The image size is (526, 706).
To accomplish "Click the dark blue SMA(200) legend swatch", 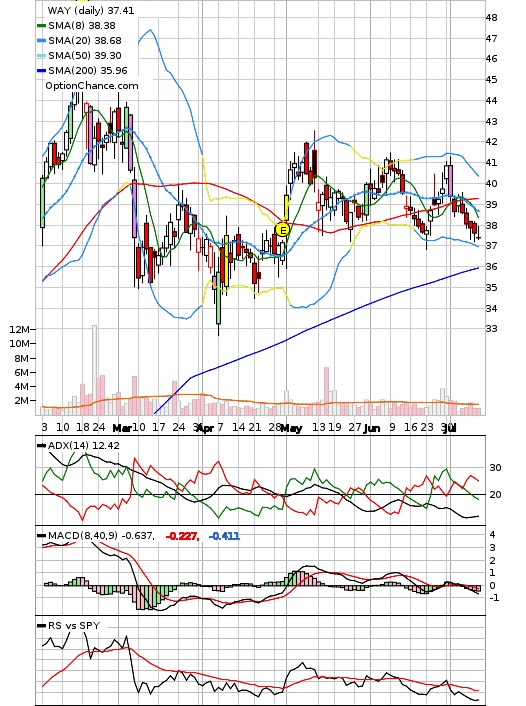I will point(41,70).
